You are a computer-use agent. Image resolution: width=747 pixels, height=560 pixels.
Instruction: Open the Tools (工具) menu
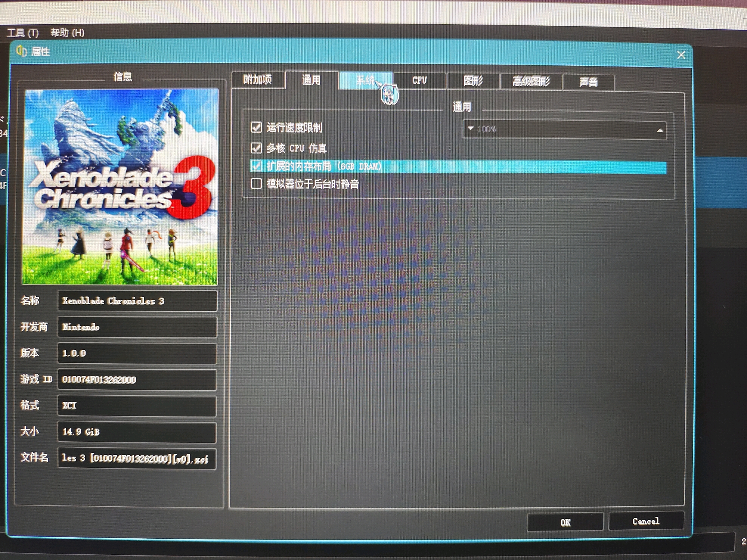click(23, 33)
